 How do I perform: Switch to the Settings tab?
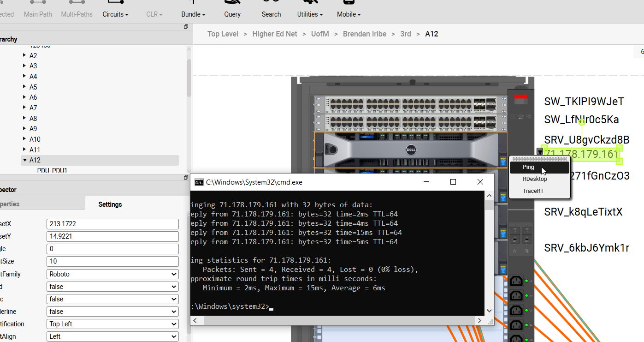(x=110, y=204)
